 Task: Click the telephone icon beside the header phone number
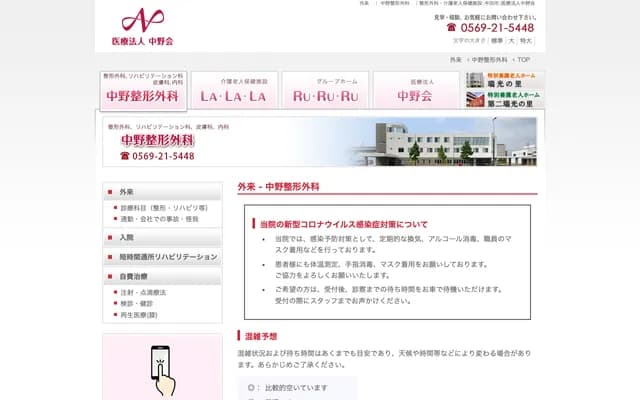pos(451,27)
